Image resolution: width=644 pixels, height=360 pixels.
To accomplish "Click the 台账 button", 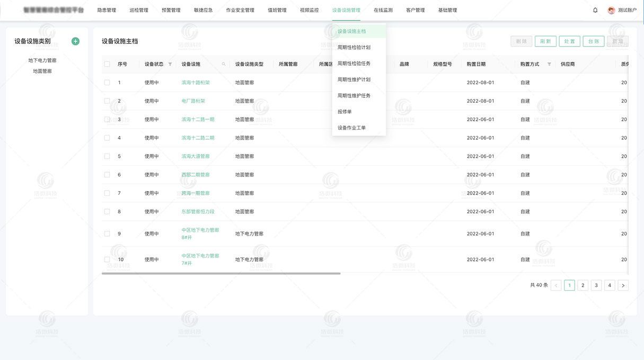I will click(593, 41).
